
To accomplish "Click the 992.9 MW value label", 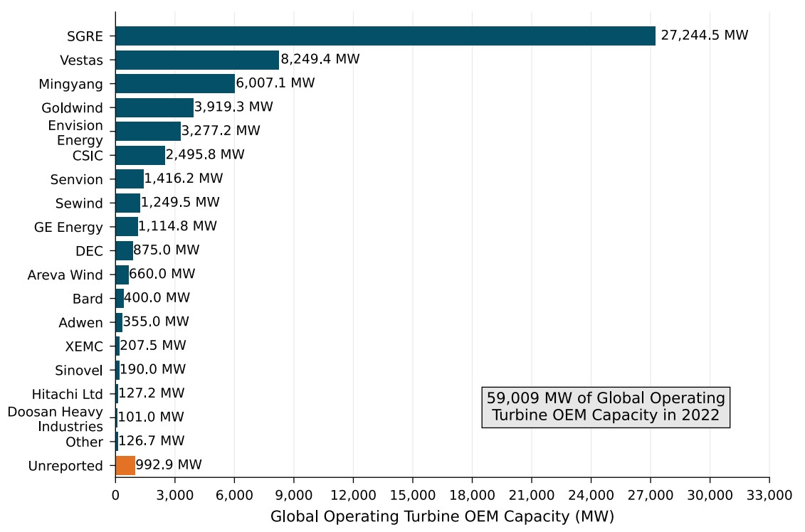I will coord(169,465).
